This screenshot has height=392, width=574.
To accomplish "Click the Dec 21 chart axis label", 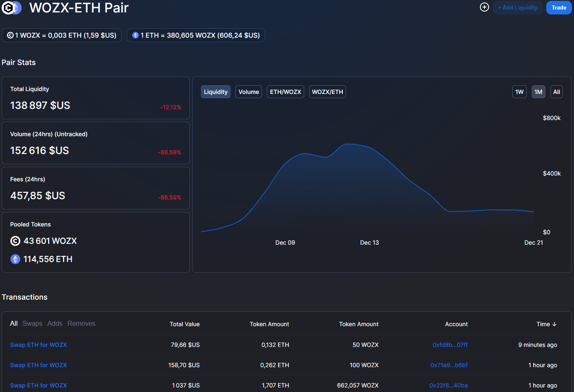I will tap(533, 243).
